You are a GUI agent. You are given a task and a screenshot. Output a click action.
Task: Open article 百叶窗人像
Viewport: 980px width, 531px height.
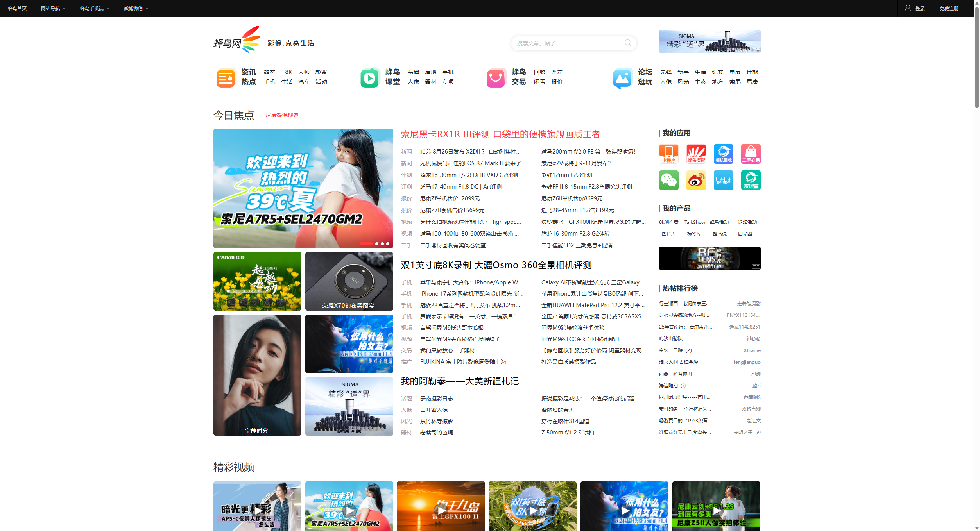(x=434, y=410)
